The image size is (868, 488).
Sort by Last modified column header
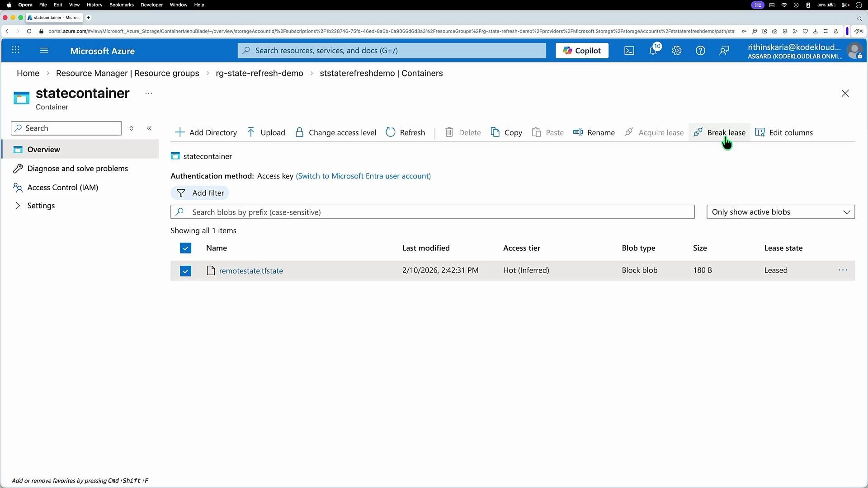click(426, 248)
